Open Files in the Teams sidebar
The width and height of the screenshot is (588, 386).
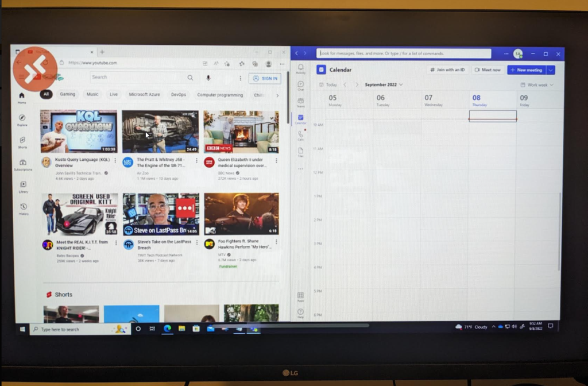coord(300,151)
